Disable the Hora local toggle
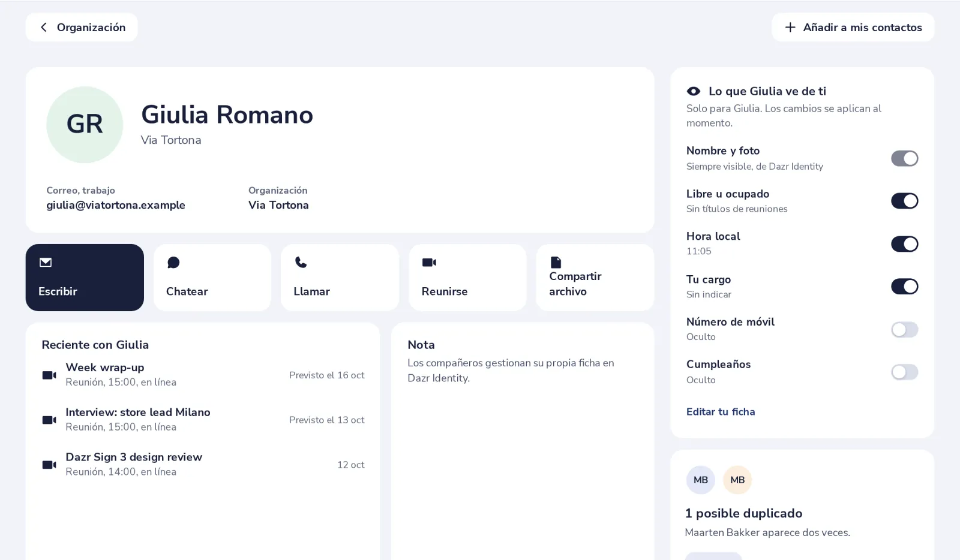This screenshot has width=960, height=560. (x=905, y=244)
